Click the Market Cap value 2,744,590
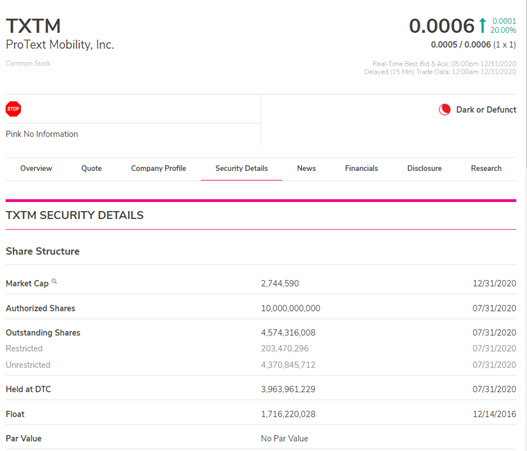527x451 pixels. pos(280,283)
